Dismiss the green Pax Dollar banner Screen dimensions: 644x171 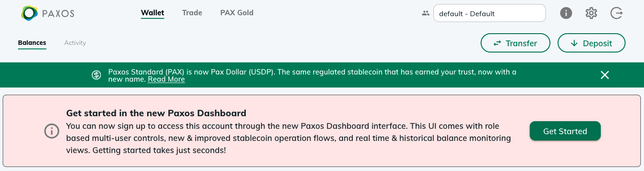pos(605,75)
